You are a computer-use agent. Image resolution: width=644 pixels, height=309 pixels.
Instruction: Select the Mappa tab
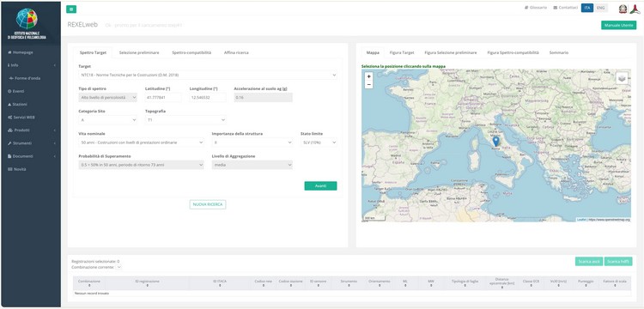[x=373, y=53]
